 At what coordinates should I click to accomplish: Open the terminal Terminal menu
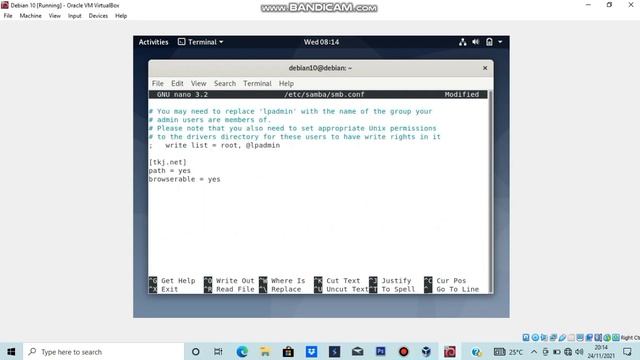click(x=257, y=83)
